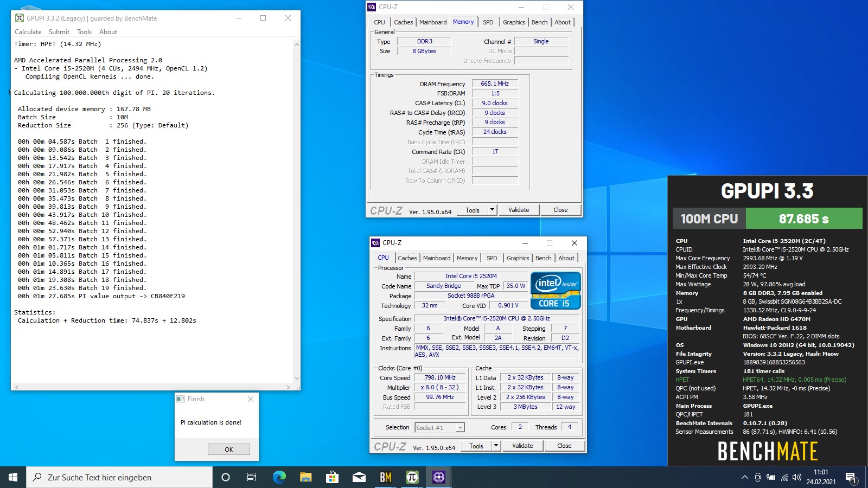Open Mainboard tab in lower CPU-Z window
This screenshot has height=488, width=868.
[x=437, y=258]
